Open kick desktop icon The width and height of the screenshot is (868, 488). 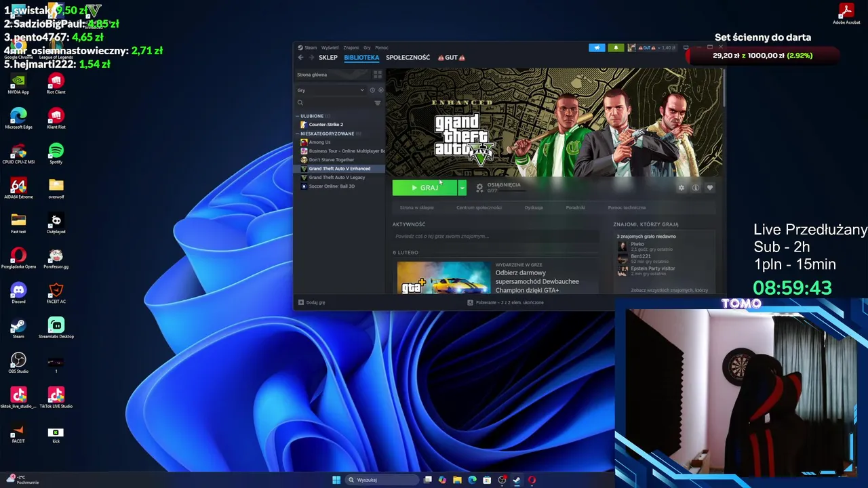(x=56, y=433)
